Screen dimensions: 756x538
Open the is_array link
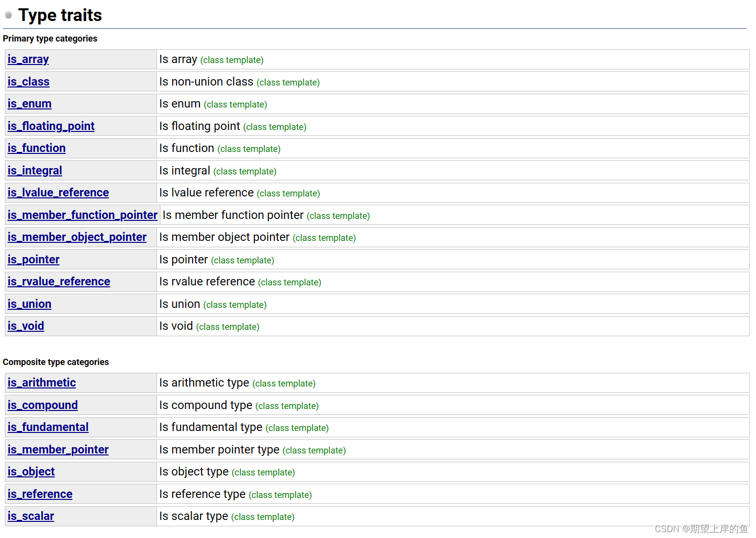pos(28,60)
